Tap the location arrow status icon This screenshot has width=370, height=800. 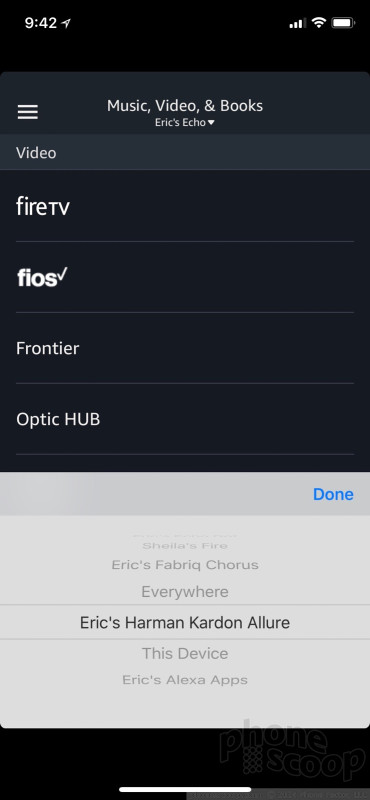66,23
